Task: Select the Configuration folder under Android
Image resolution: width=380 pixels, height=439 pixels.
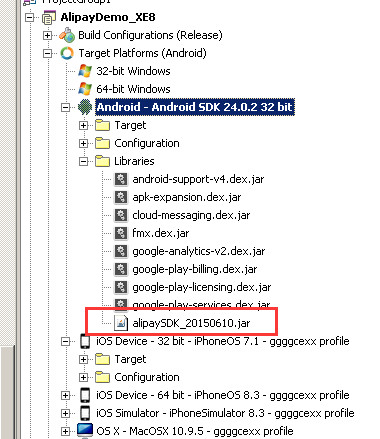Action: (x=147, y=143)
